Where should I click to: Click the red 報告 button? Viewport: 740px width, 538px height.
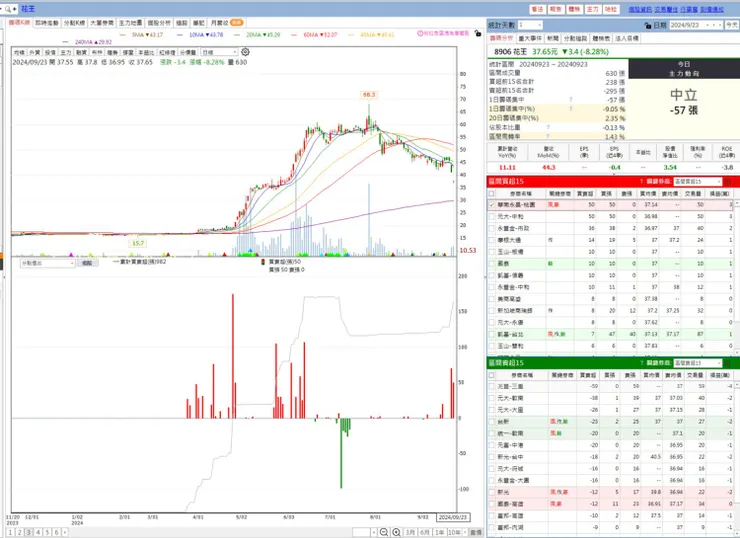click(556, 9)
